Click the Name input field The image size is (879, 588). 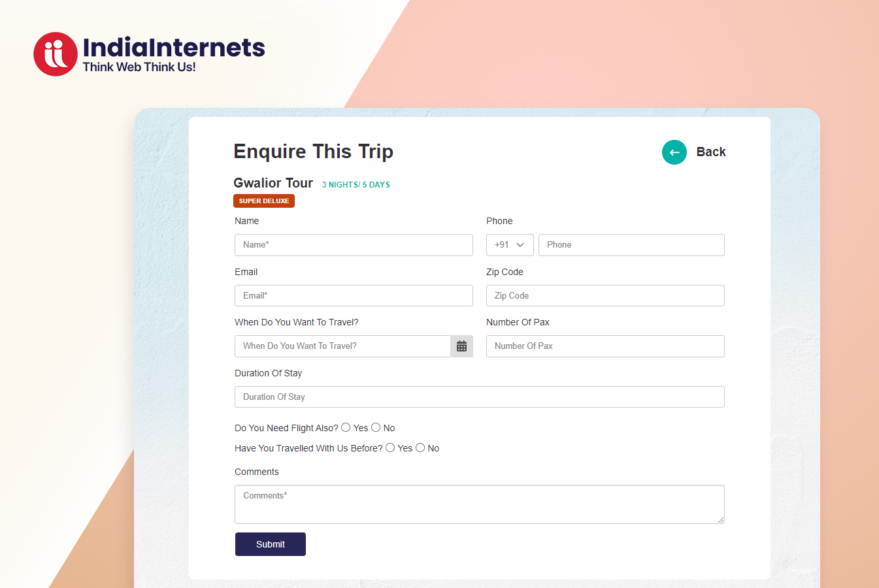click(x=354, y=245)
